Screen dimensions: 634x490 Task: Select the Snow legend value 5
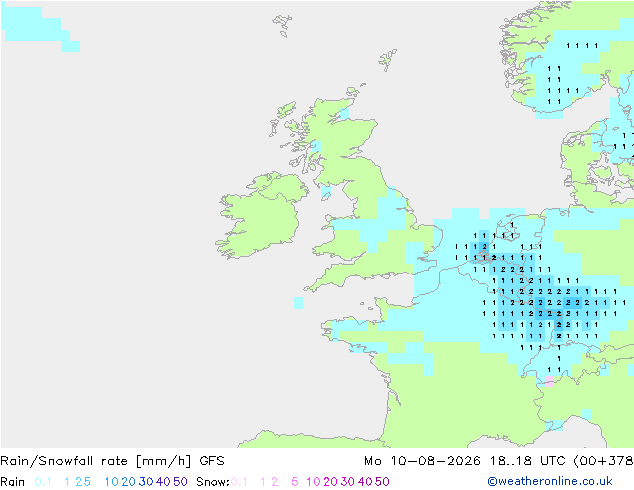coord(295,482)
